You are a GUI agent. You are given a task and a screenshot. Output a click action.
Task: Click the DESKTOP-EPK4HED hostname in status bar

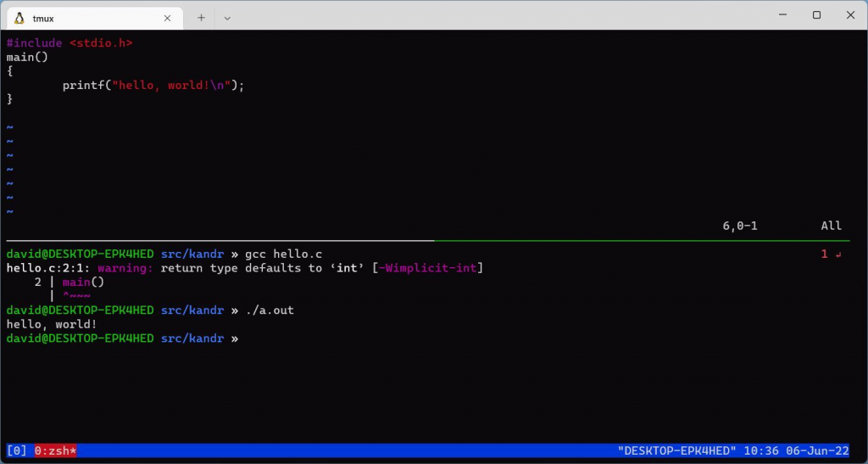click(677, 450)
